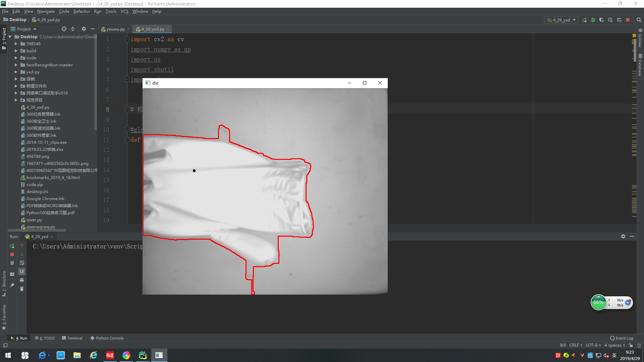Open the Project view dropdown arrow
644x362 pixels.
pos(35,29)
